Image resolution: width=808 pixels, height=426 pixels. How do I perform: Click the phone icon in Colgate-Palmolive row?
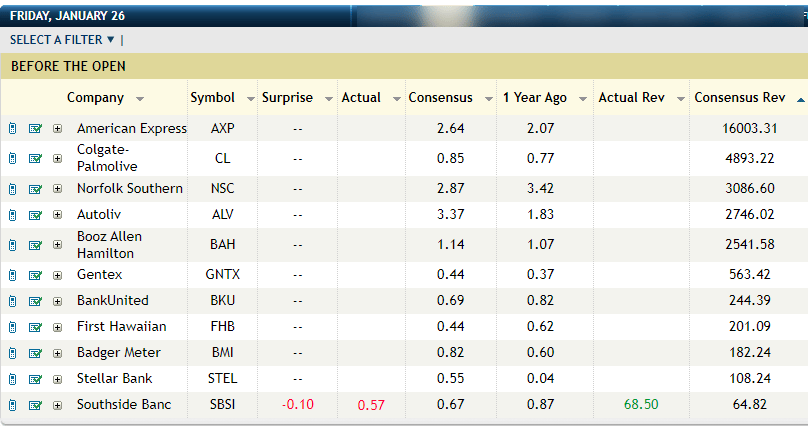(12, 158)
